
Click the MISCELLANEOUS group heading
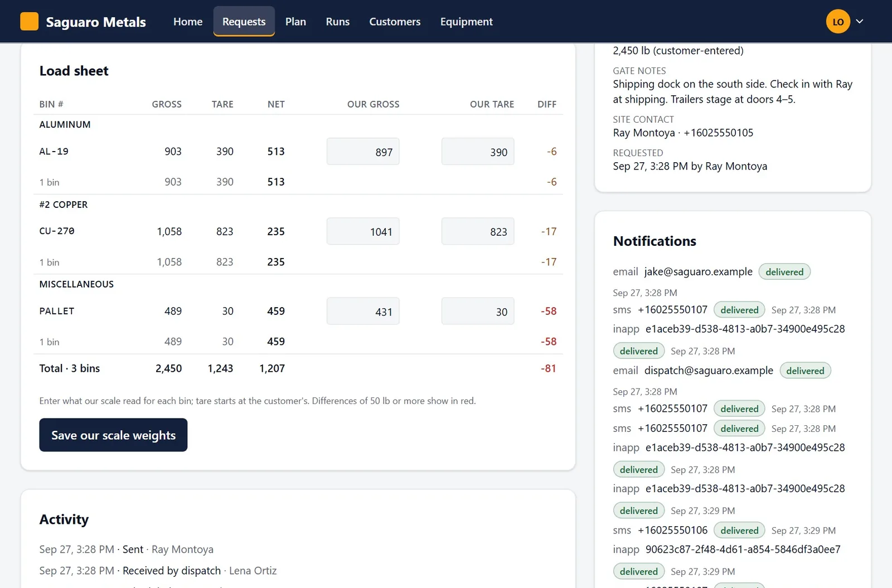pyautogui.click(x=76, y=284)
